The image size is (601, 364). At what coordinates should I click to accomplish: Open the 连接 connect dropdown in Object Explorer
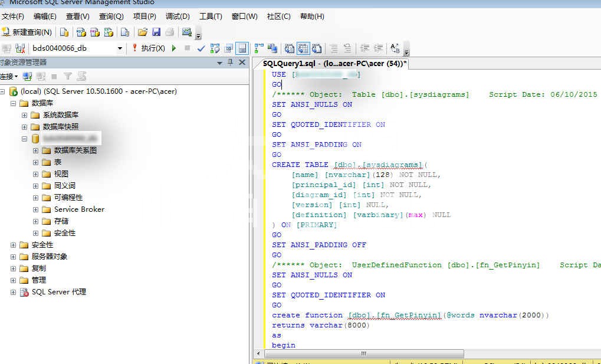[8, 76]
